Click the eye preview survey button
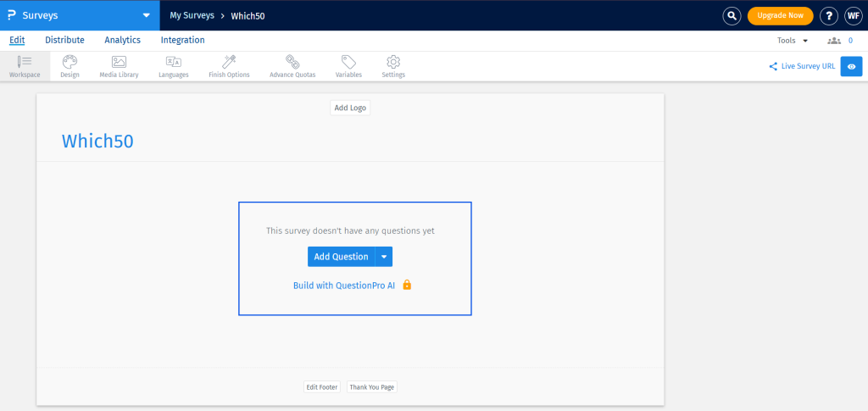This screenshot has height=411, width=868. point(851,66)
